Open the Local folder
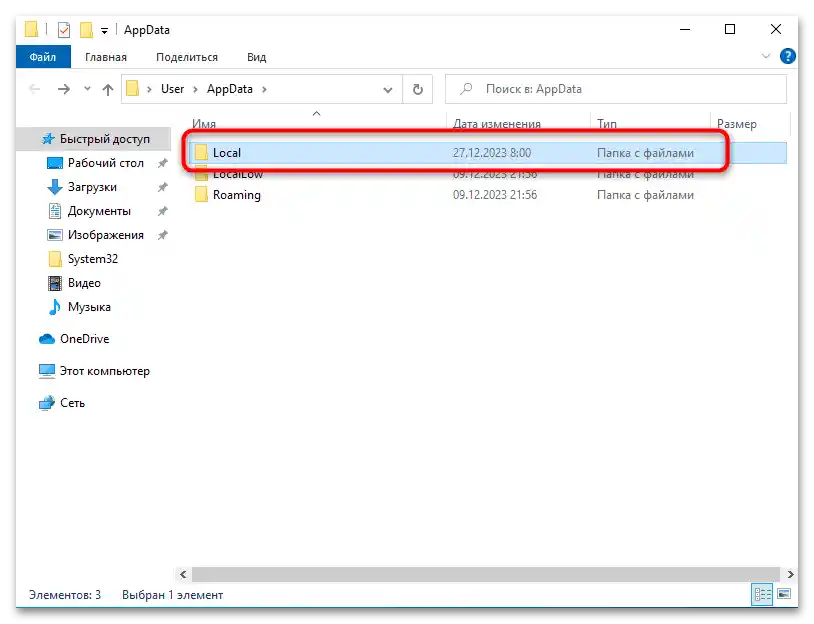Image resolution: width=814 pixels, height=624 pixels. coord(228,151)
